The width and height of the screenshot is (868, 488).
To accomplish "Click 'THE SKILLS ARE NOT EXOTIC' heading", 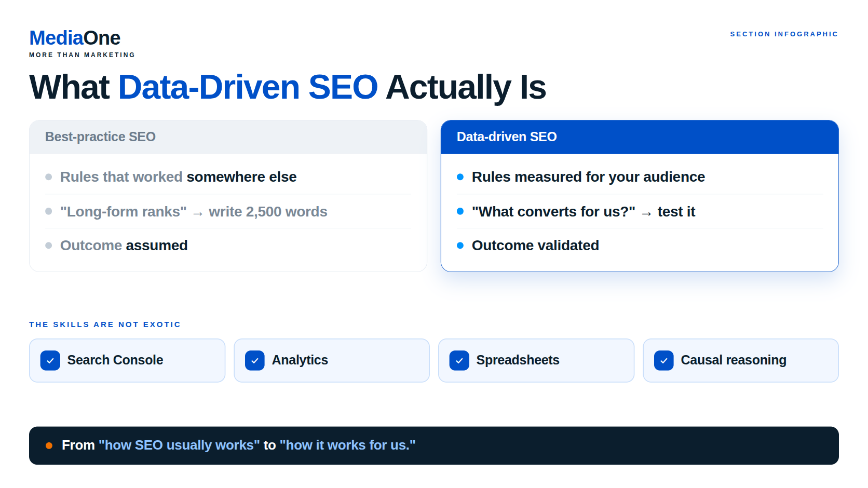I will point(105,324).
